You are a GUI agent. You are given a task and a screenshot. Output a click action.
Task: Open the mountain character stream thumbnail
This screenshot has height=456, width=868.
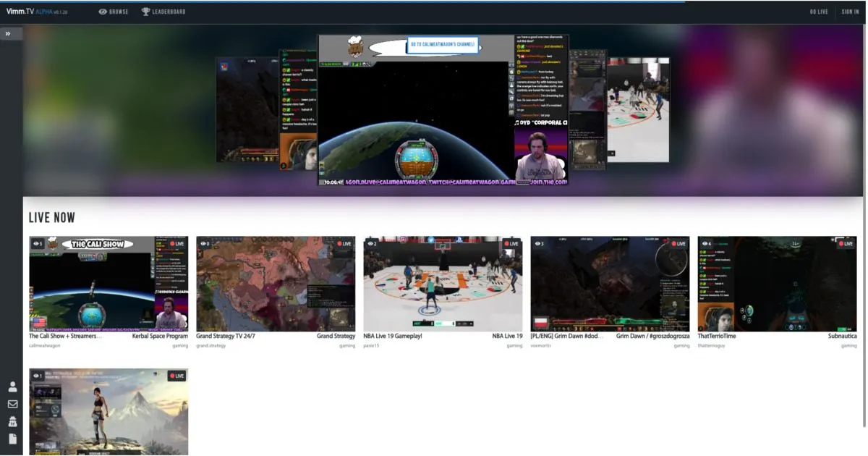coord(109,412)
